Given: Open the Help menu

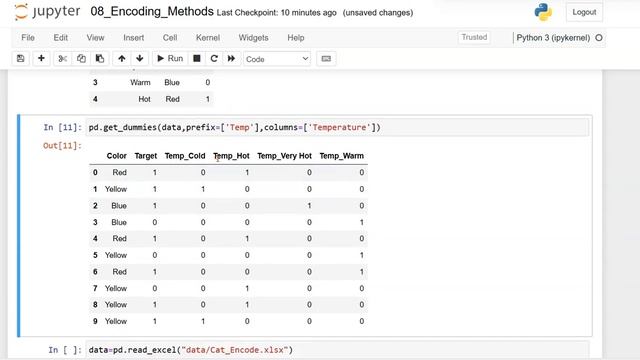Looking at the screenshot, I should [296, 38].
